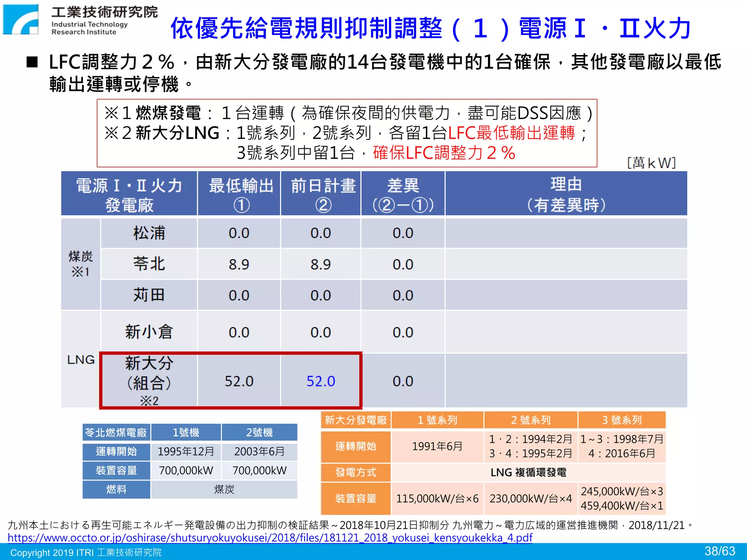Click the 1995年12月 start date cell
Viewport: 747px width, 560px height.
(186, 451)
